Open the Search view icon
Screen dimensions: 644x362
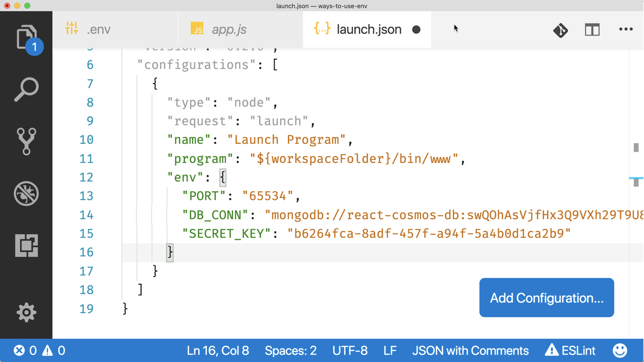click(x=26, y=89)
